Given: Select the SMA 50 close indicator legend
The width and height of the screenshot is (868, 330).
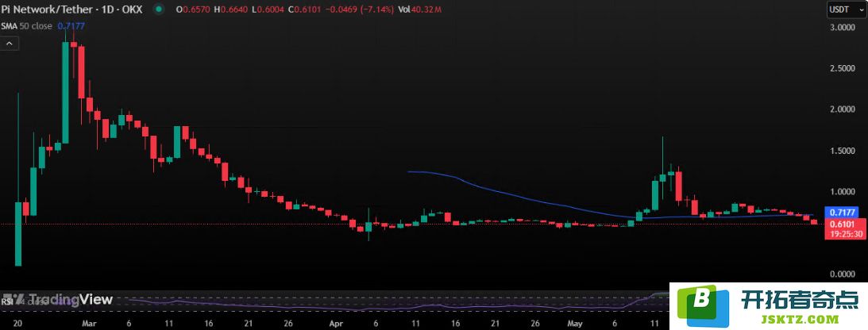Looking at the screenshot, I should 26,26.
